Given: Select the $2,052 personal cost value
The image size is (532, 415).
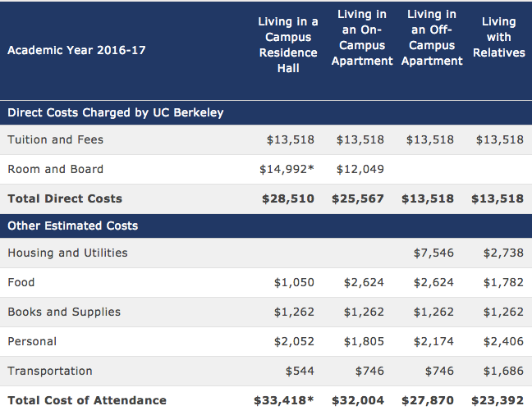Looking at the screenshot, I should coord(294,341).
